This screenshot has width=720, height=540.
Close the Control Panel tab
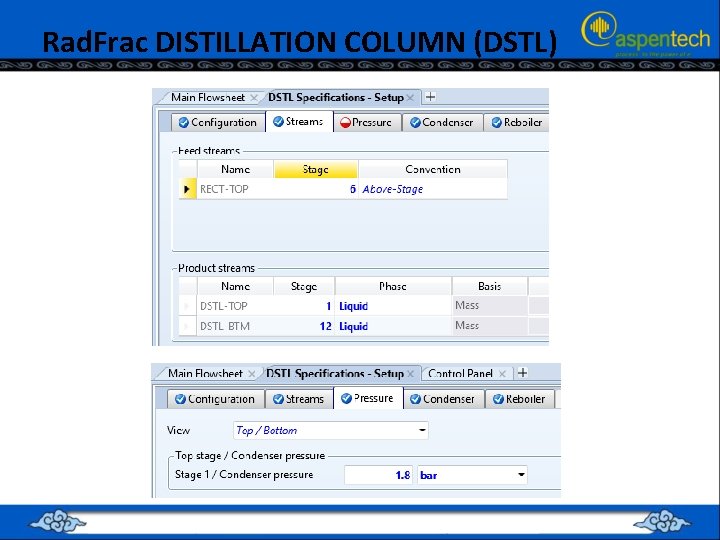pos(502,374)
